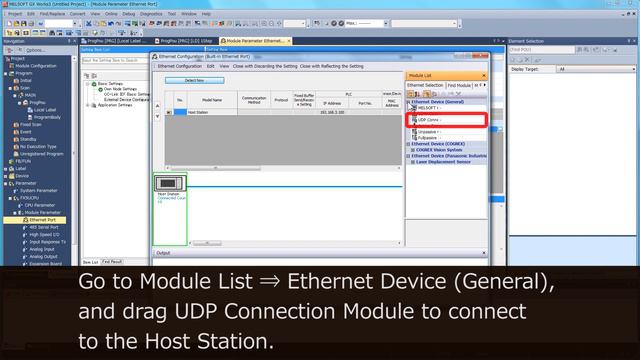640x360 pixels.
Task: Collapse the Ethernet Device (General) group
Action: coord(408,102)
